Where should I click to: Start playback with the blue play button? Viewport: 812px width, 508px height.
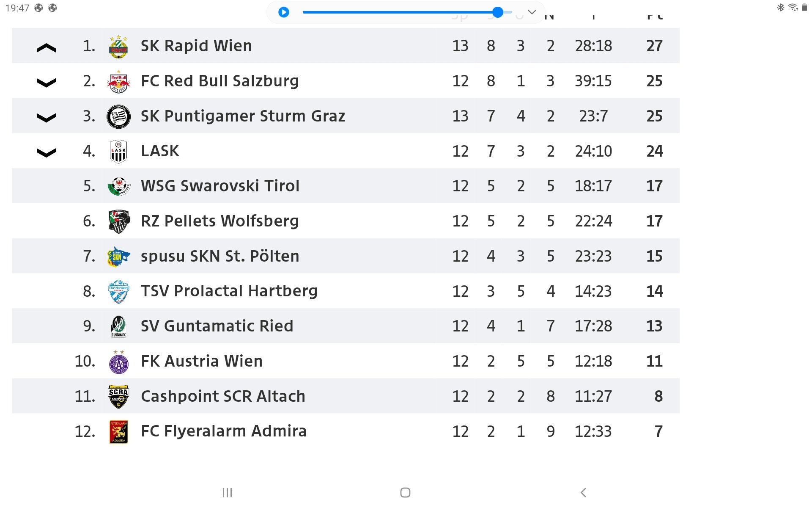pyautogui.click(x=284, y=12)
